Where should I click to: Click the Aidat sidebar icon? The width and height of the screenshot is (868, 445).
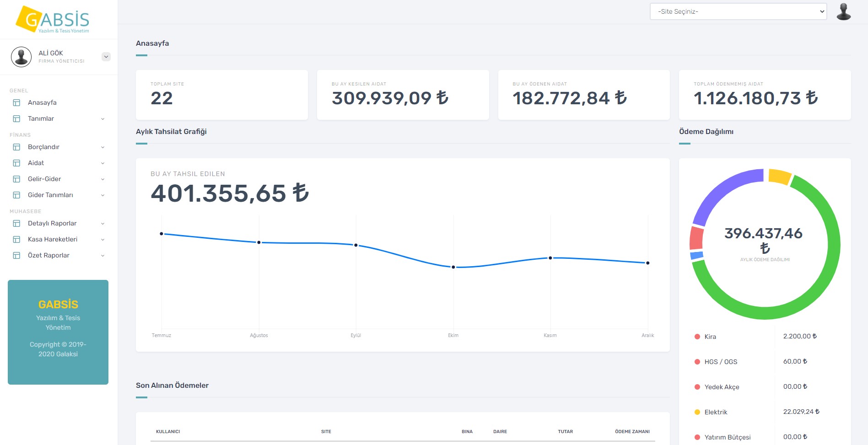16,163
